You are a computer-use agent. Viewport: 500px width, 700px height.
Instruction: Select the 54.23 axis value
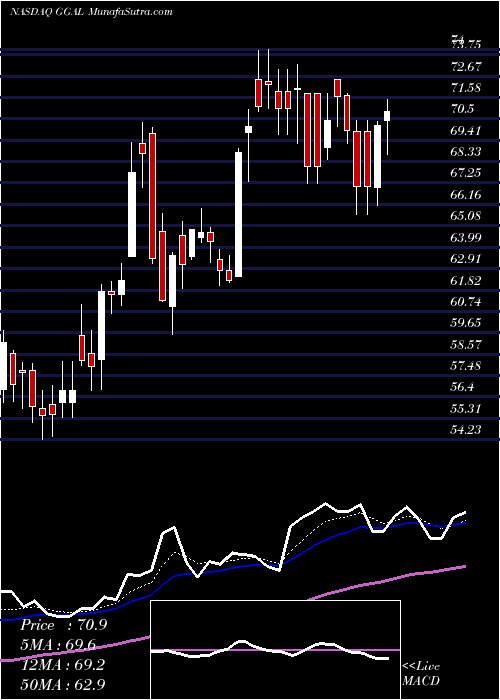click(467, 429)
